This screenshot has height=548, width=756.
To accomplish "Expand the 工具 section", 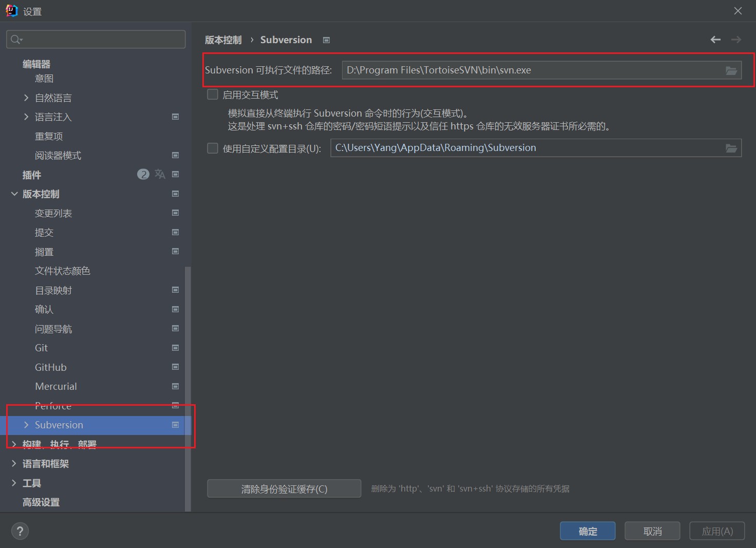I will pos(14,483).
